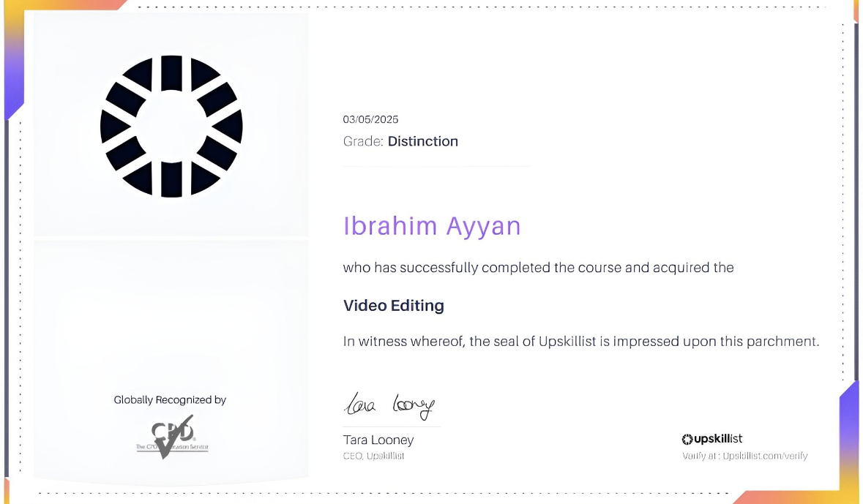
Task: Select the Video Editing course title
Action: click(x=394, y=306)
